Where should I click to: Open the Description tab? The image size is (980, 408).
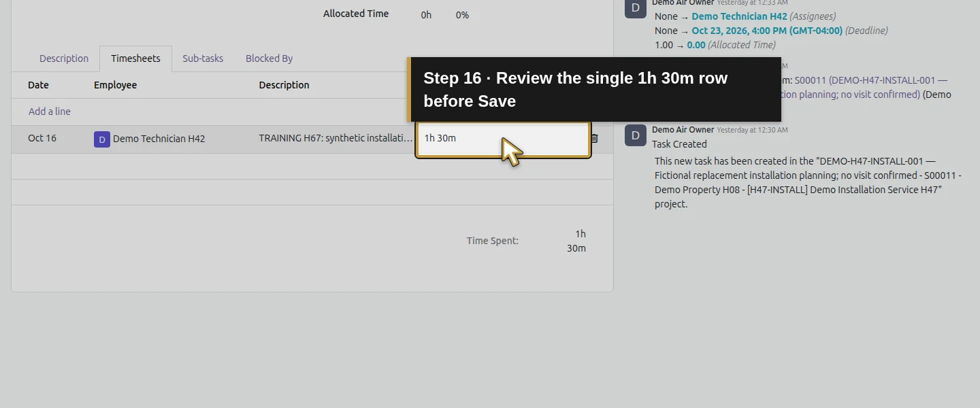[64, 58]
